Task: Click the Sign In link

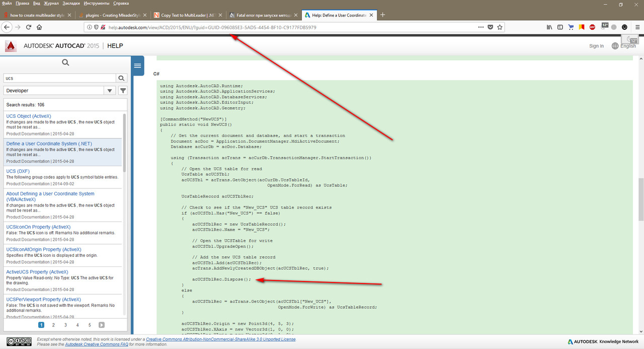Action: tap(596, 46)
